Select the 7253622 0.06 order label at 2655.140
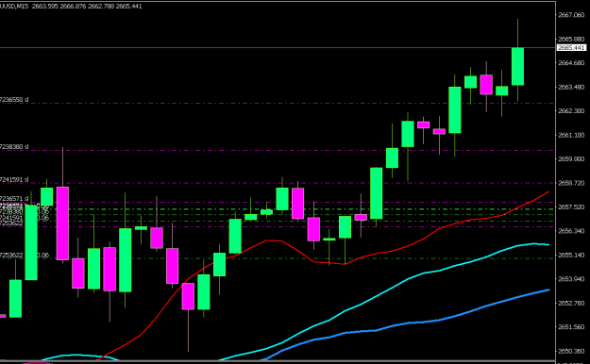 (x=25, y=256)
